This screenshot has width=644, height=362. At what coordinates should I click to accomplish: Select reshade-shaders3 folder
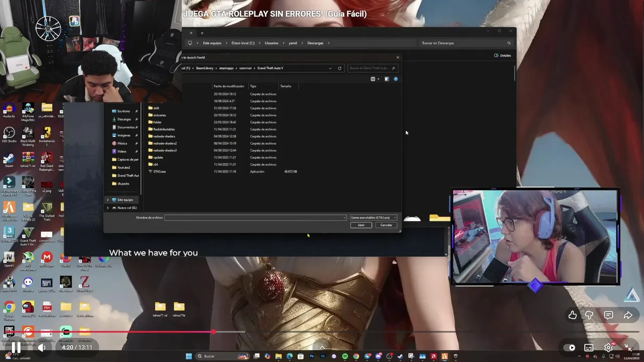point(163,150)
